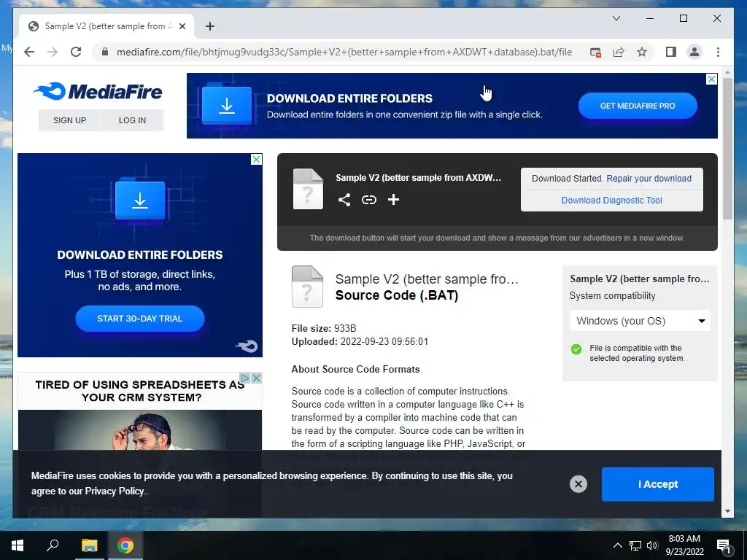Click the SIGN UP button
This screenshot has height=560, width=747.
click(x=69, y=120)
